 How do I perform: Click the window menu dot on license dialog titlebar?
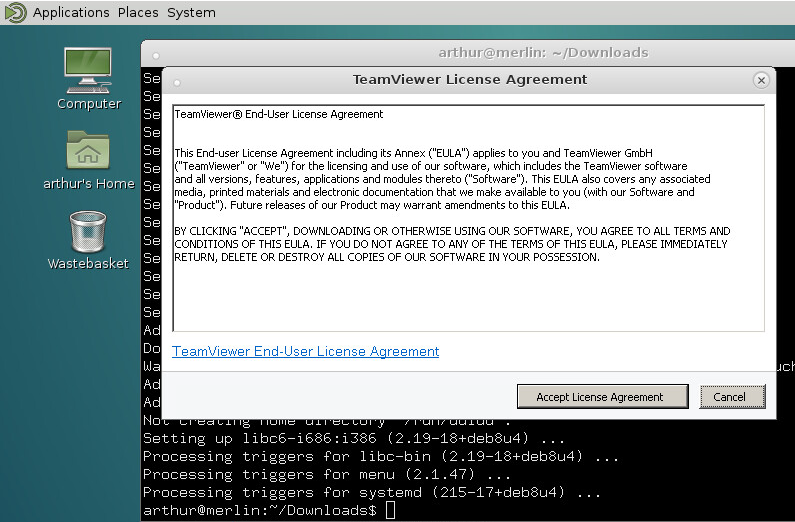[177, 82]
